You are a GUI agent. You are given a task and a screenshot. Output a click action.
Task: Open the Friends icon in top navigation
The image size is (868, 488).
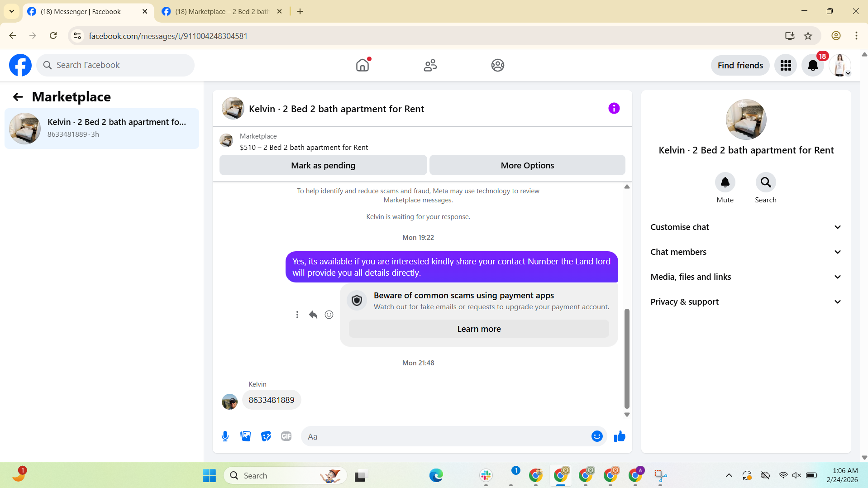point(430,65)
